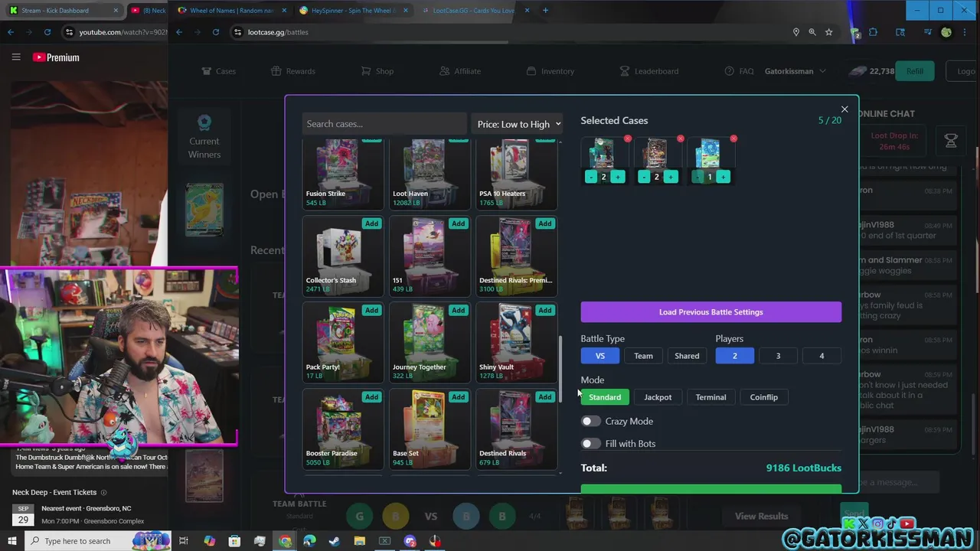Viewport: 980px width, 551px height.
Task: Click Load Previous Battle Settings
Action: tap(710, 311)
